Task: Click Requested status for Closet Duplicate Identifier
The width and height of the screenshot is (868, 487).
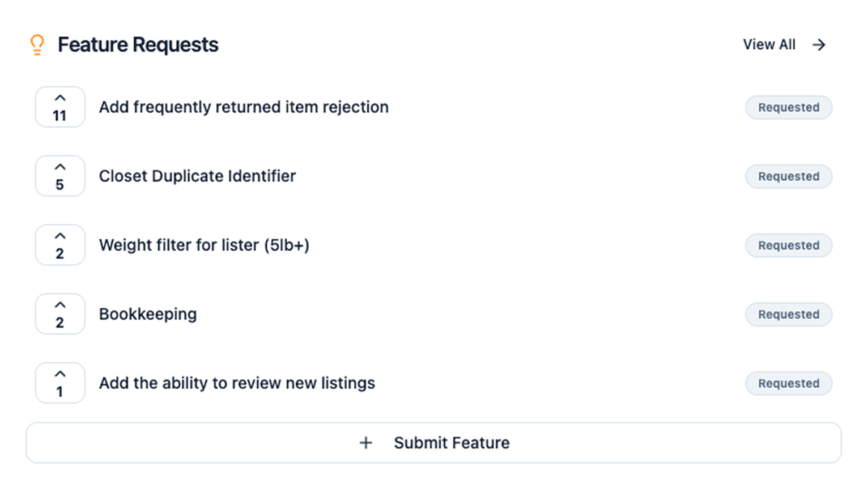Action: 788,177
